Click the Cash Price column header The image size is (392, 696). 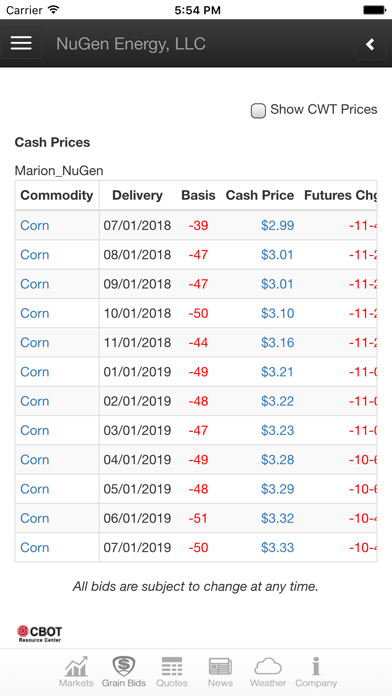click(260, 195)
